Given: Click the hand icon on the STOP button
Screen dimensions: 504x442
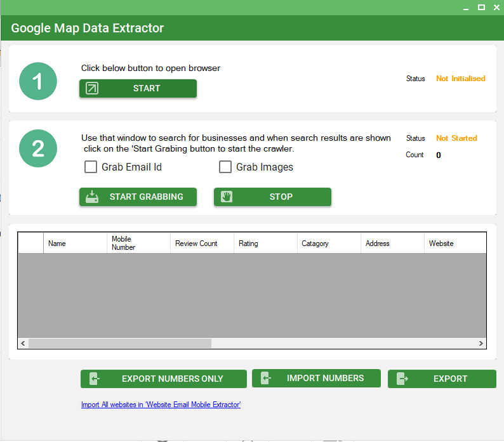Looking at the screenshot, I should [227, 197].
